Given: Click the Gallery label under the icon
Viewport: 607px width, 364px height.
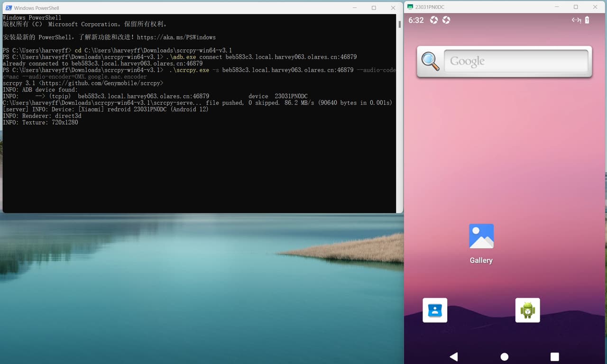Looking at the screenshot, I should [x=481, y=260].
